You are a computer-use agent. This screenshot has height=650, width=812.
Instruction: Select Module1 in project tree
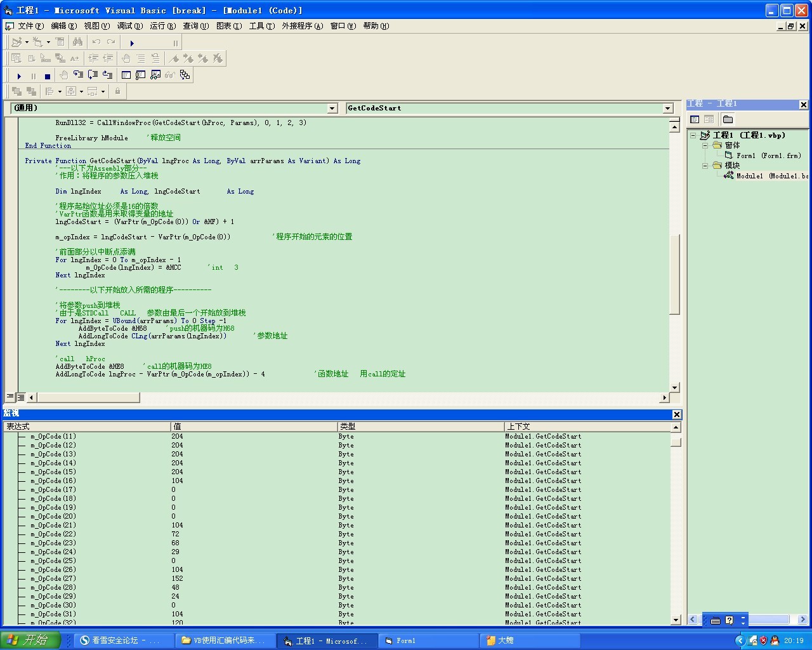(x=771, y=176)
